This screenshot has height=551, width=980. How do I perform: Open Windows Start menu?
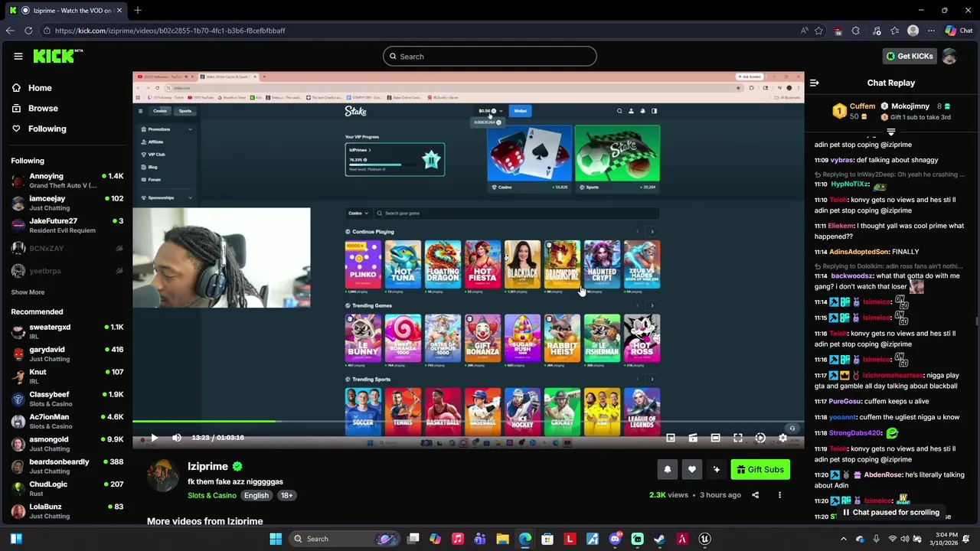[x=276, y=539]
